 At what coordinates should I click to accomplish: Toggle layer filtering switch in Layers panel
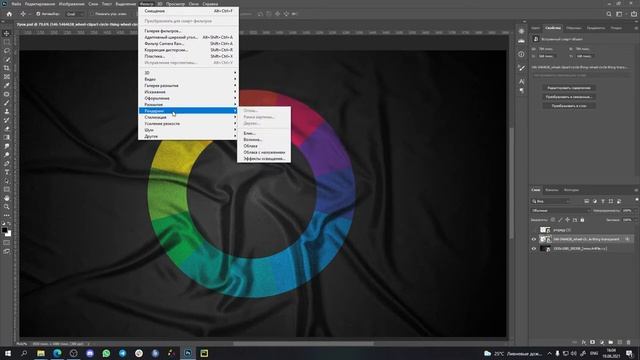(636, 200)
